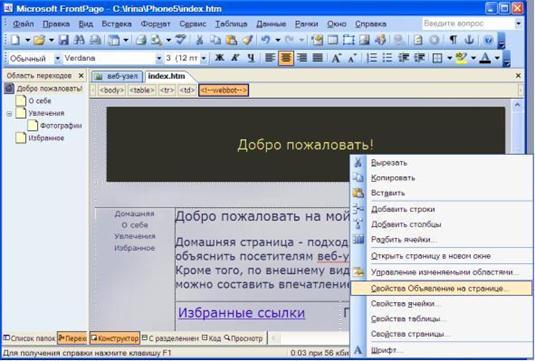Open the Highlight color dropdown arrow
The width and height of the screenshot is (535, 361).
point(473,58)
